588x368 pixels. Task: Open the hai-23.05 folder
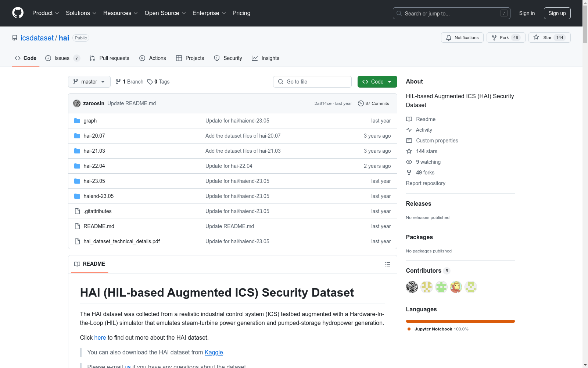click(94, 181)
